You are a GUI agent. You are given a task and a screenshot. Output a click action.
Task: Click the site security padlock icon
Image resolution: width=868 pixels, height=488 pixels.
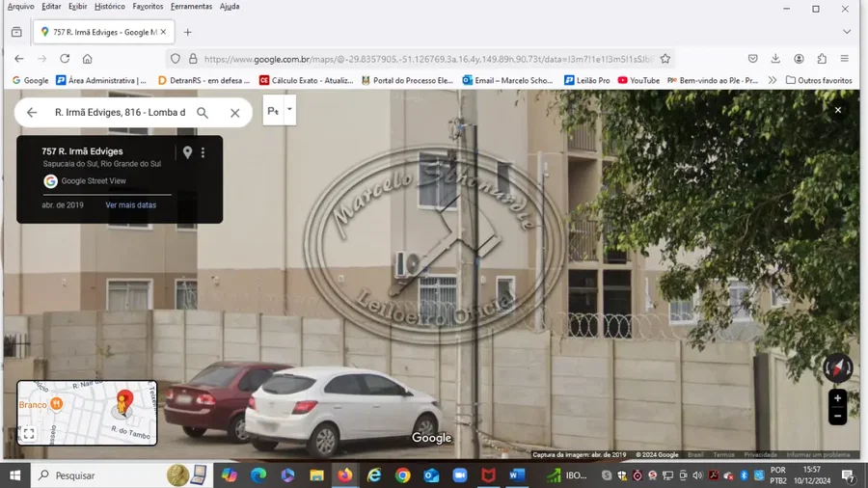click(x=193, y=59)
